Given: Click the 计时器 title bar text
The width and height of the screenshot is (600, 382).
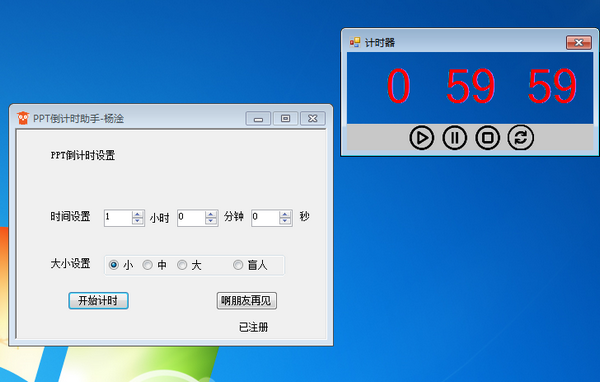Looking at the screenshot, I should tap(380, 42).
